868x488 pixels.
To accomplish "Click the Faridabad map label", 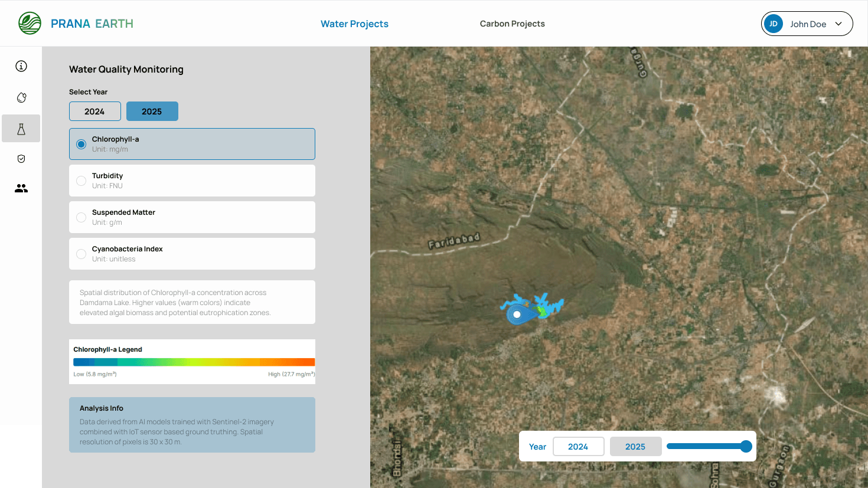I will pyautogui.click(x=454, y=241).
